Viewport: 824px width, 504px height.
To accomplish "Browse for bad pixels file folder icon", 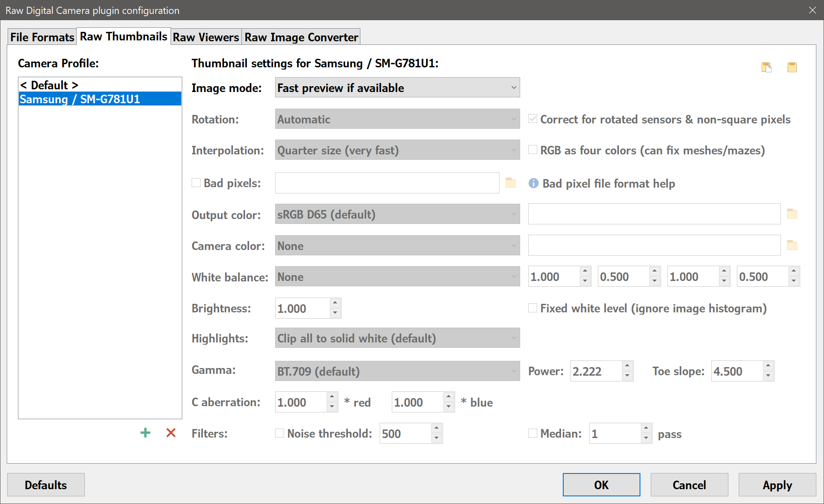I will [511, 183].
